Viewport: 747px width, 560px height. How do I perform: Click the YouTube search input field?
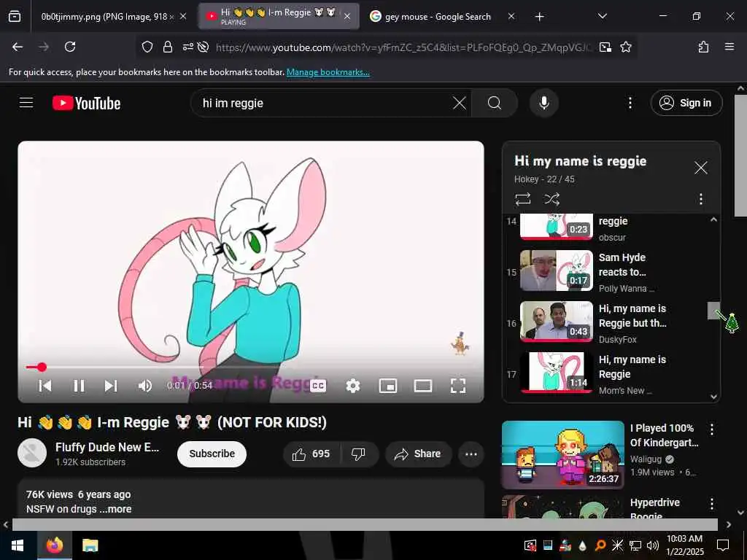pyautogui.click(x=325, y=103)
